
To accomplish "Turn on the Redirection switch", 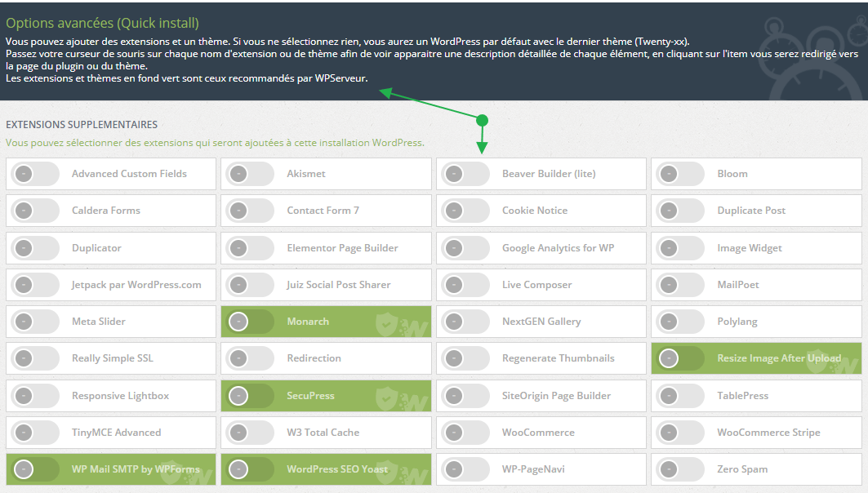I will [250, 358].
